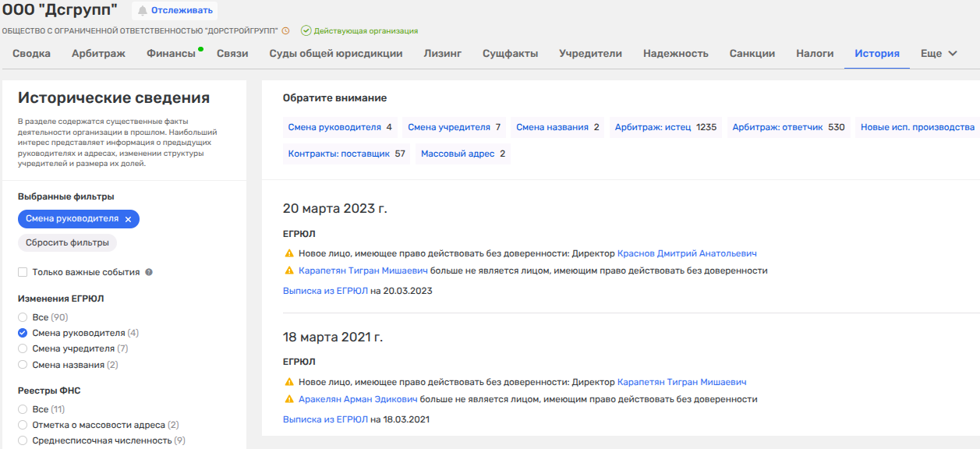Click the help icon beside Только важные события
The height and width of the screenshot is (449, 980).
point(148,273)
